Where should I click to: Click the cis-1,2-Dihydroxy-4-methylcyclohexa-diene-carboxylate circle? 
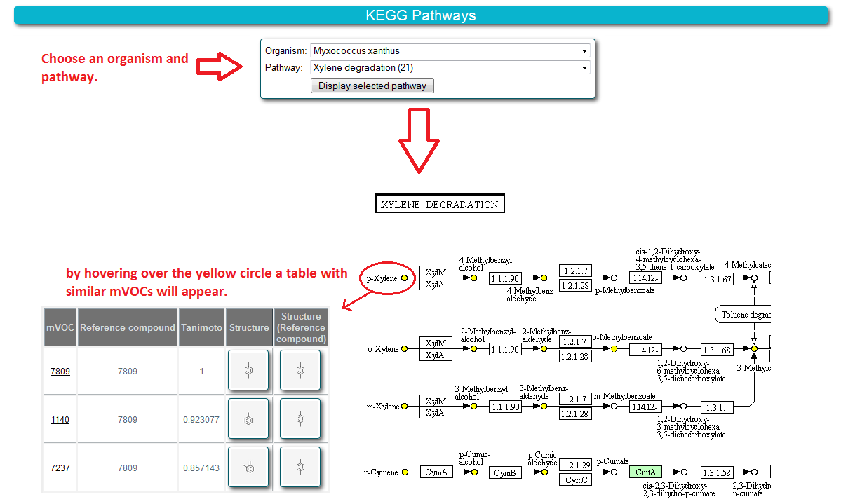[x=684, y=278]
